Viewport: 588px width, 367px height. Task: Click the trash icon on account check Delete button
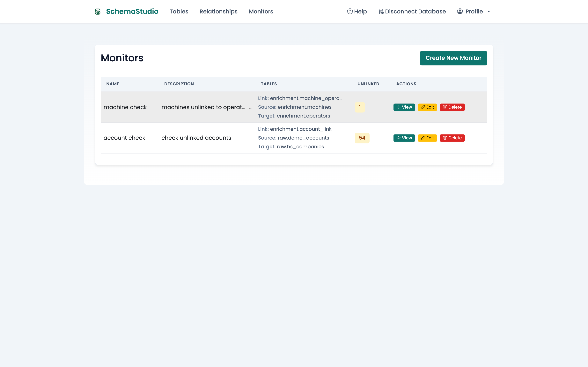click(x=445, y=138)
